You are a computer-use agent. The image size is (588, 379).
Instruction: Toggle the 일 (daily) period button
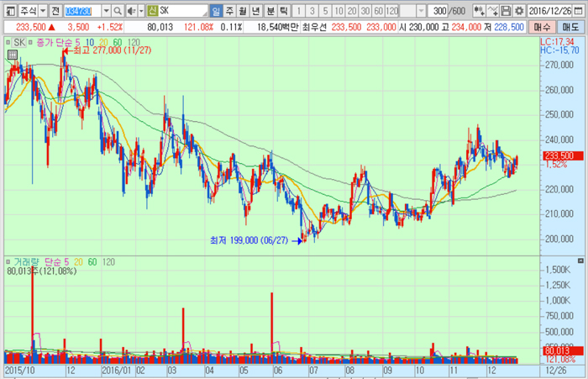216,11
